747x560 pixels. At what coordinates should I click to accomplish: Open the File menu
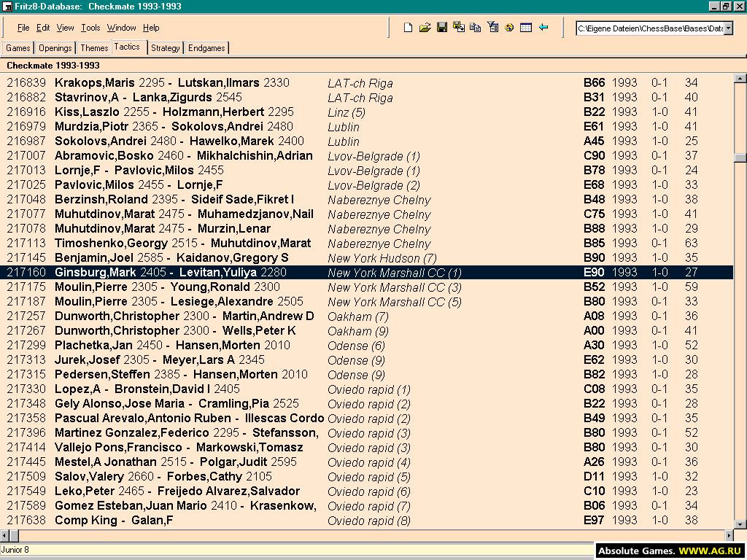(x=23, y=28)
